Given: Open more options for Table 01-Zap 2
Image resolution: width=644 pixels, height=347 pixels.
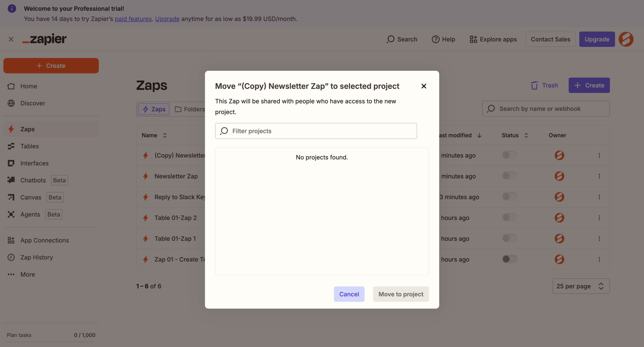Looking at the screenshot, I should (599, 218).
